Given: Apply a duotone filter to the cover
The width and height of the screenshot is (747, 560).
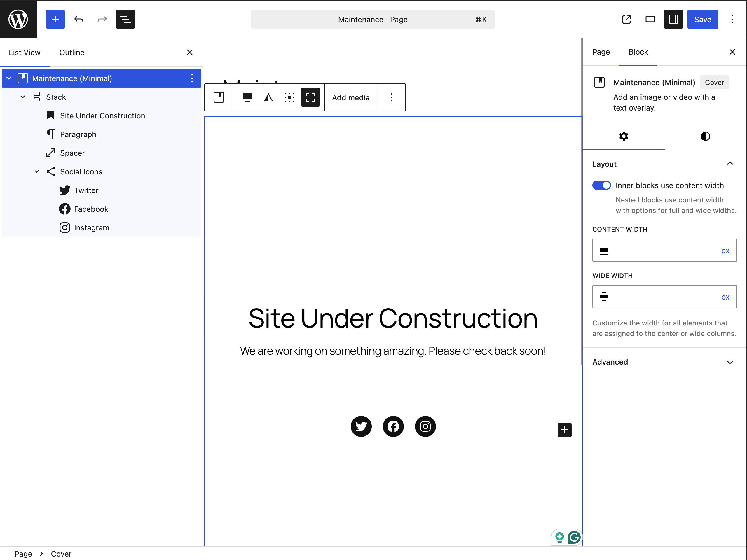Looking at the screenshot, I should point(268,97).
